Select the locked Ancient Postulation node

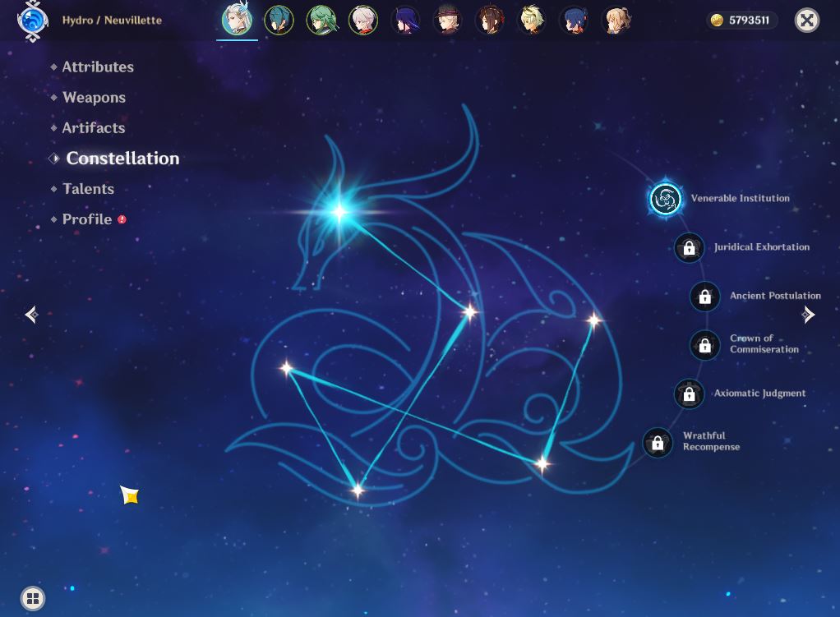pyautogui.click(x=704, y=297)
